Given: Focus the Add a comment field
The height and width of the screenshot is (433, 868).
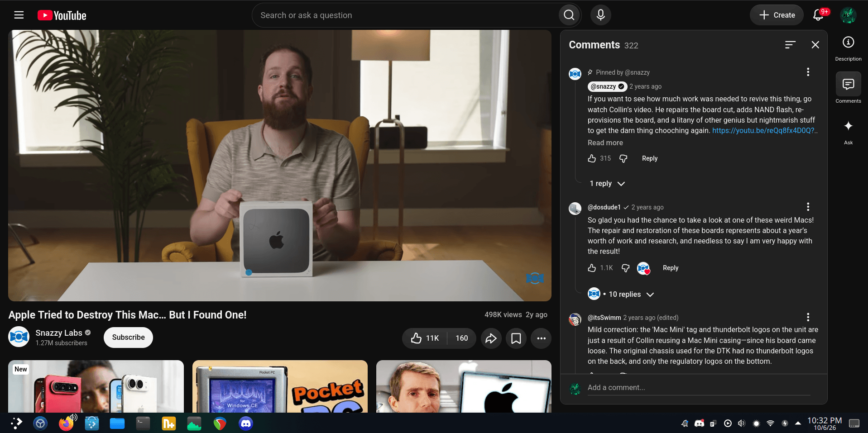Looking at the screenshot, I should pos(699,388).
